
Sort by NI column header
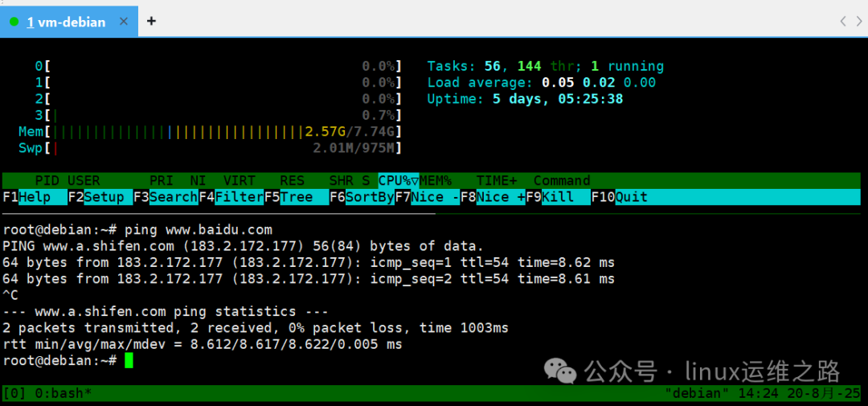click(198, 181)
